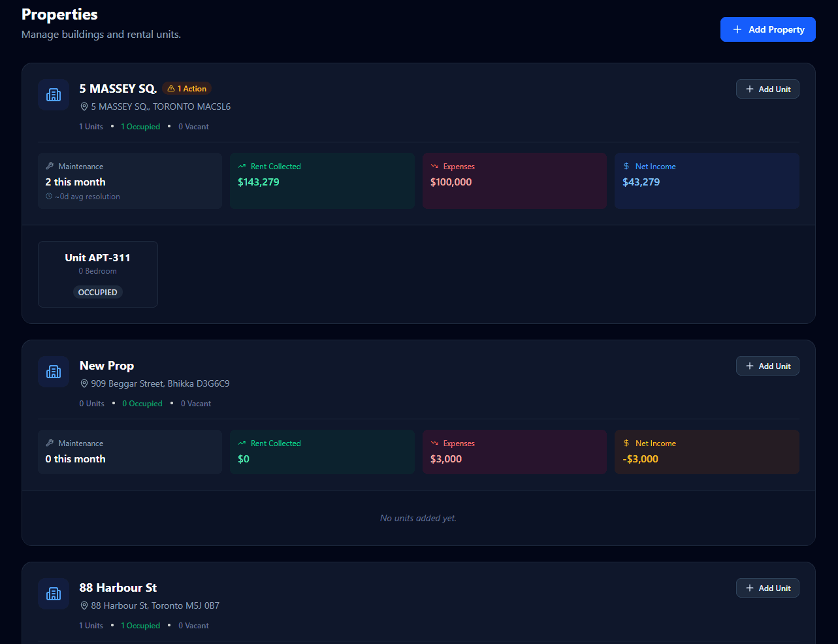Click the New Prop building icon

(54, 372)
